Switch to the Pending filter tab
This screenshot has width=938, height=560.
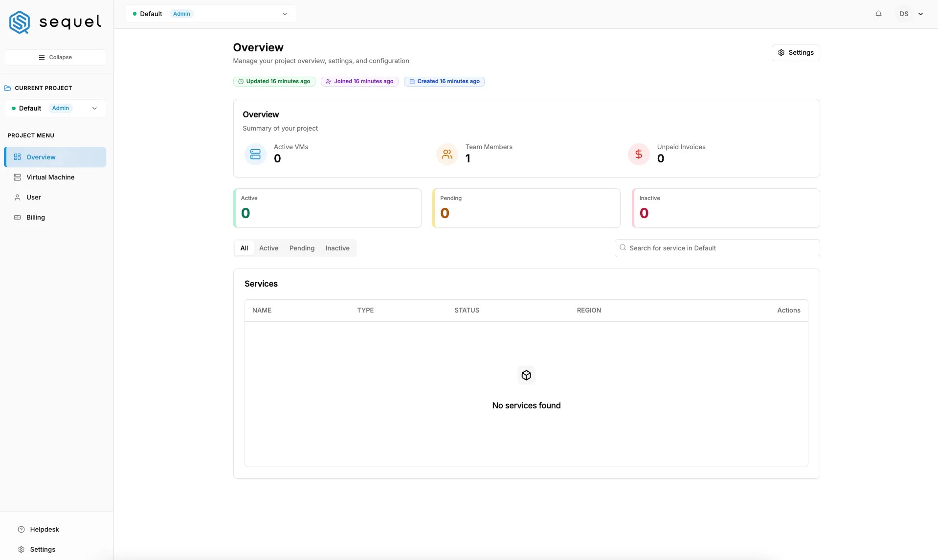point(302,248)
